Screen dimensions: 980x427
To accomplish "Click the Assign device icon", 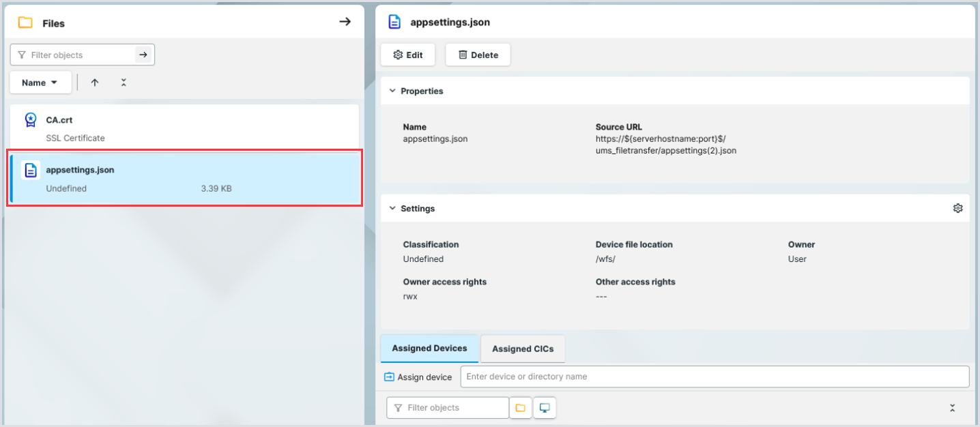I will click(389, 377).
